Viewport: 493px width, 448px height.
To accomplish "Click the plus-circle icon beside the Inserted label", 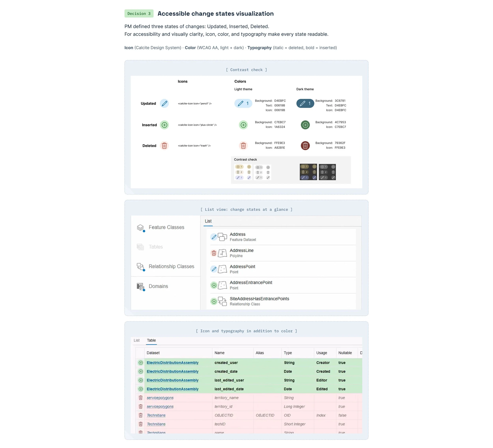I will coord(164,125).
